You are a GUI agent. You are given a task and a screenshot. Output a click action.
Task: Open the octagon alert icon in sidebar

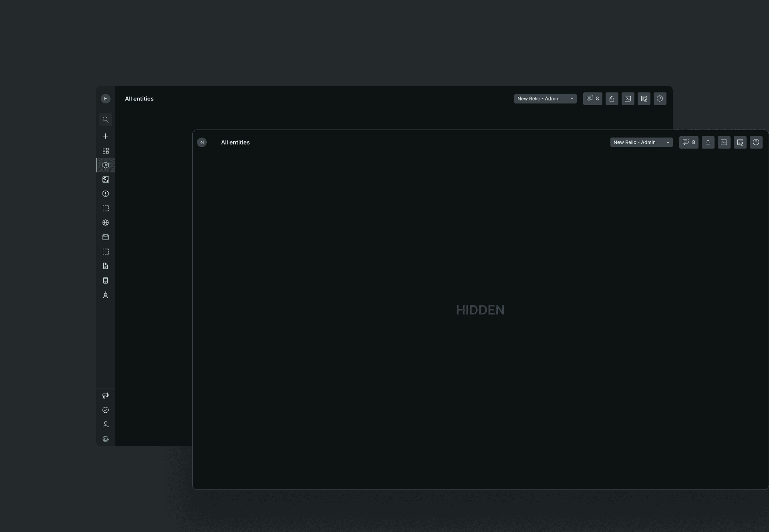coord(106,194)
